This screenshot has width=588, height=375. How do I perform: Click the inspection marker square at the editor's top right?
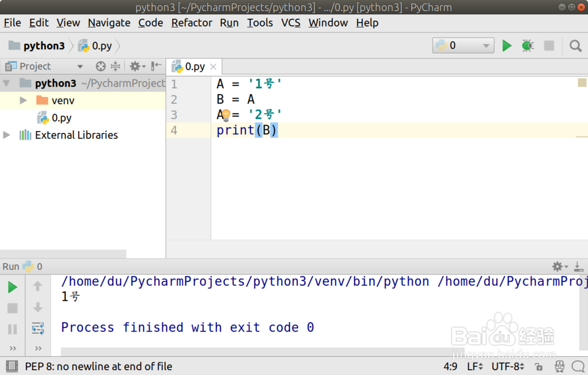coord(582,82)
